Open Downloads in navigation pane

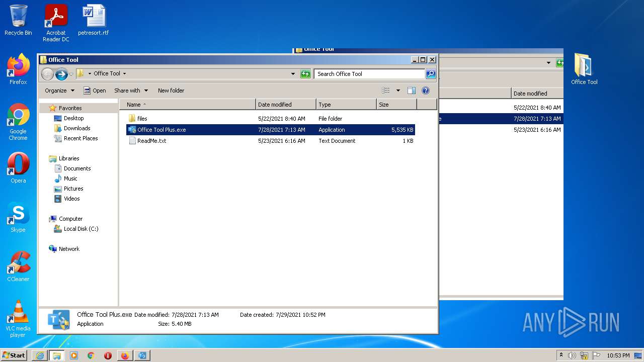77,128
